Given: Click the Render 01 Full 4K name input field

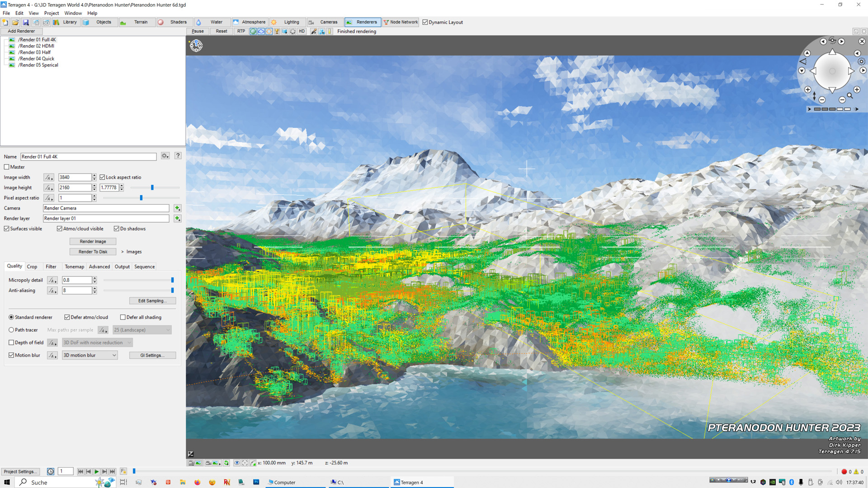Looking at the screenshot, I should point(88,156).
